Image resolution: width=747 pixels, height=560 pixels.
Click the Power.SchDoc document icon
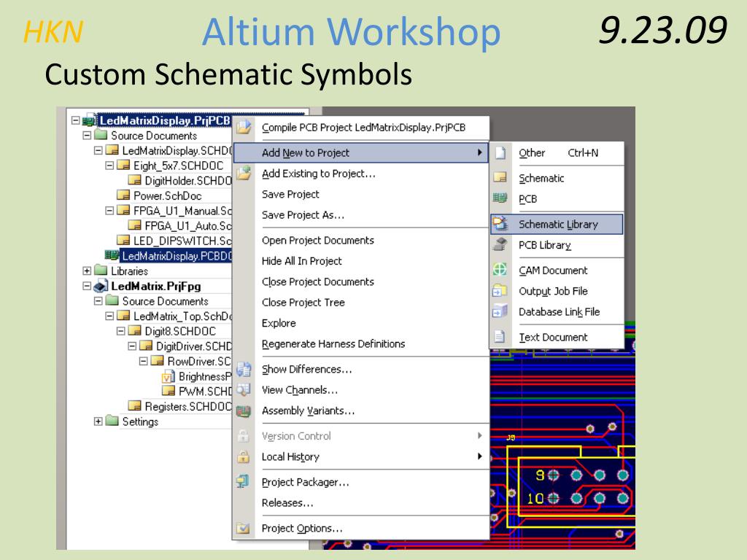123,195
